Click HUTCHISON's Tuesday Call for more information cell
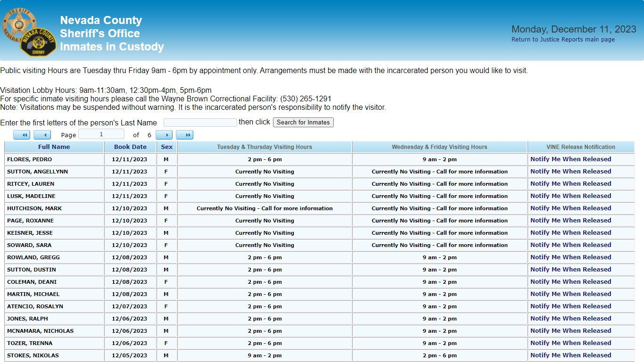The height and width of the screenshot is (362, 644). (x=264, y=208)
